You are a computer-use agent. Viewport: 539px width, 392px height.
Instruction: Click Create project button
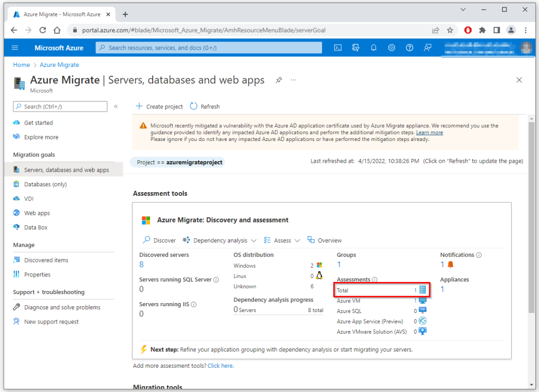(159, 106)
